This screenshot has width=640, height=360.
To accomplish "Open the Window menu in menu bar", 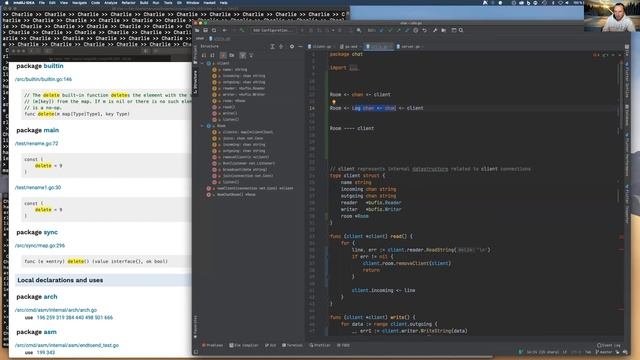I will pos(192,2).
